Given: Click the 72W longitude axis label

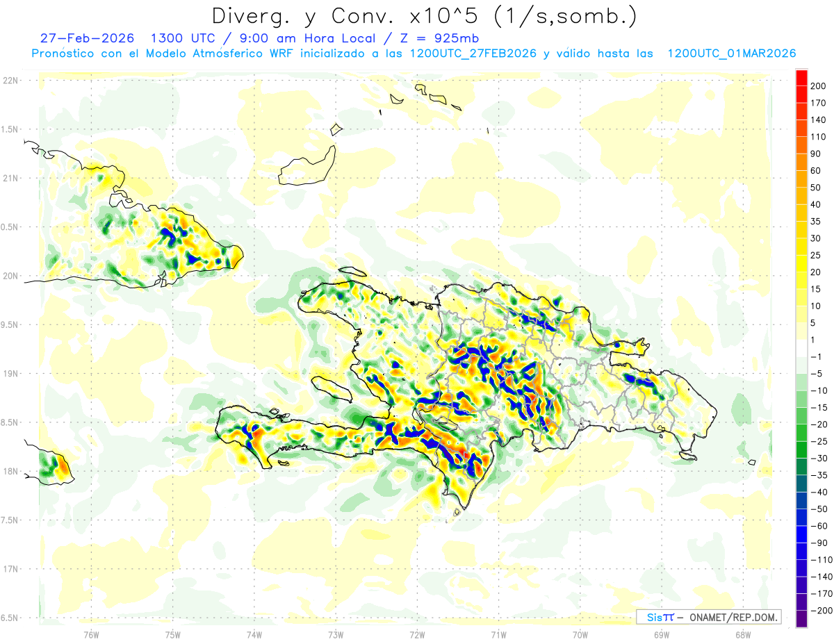Looking at the screenshot, I should click(x=417, y=635).
